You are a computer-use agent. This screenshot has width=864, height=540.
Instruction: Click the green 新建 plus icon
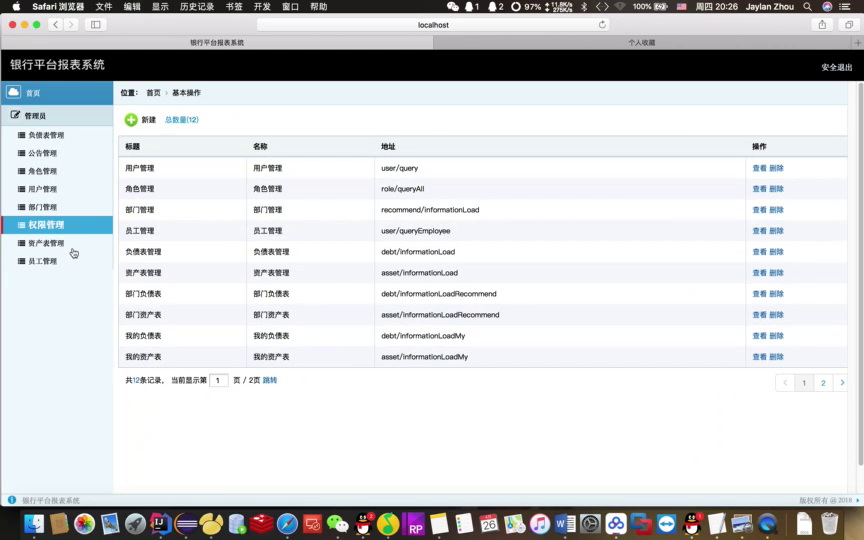131,120
